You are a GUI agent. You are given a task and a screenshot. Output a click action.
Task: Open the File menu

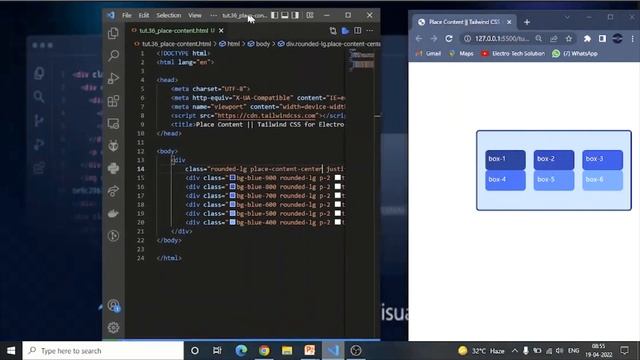click(127, 15)
